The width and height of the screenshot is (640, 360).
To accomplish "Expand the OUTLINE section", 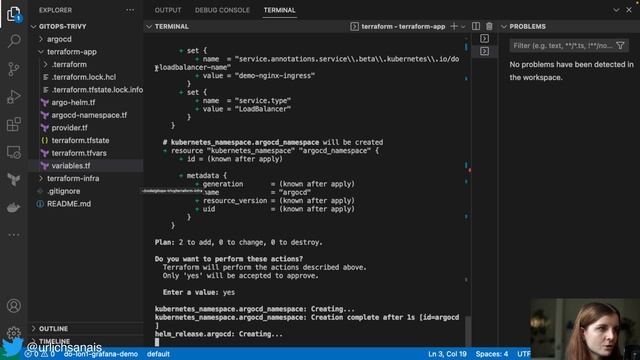I will point(53,329).
